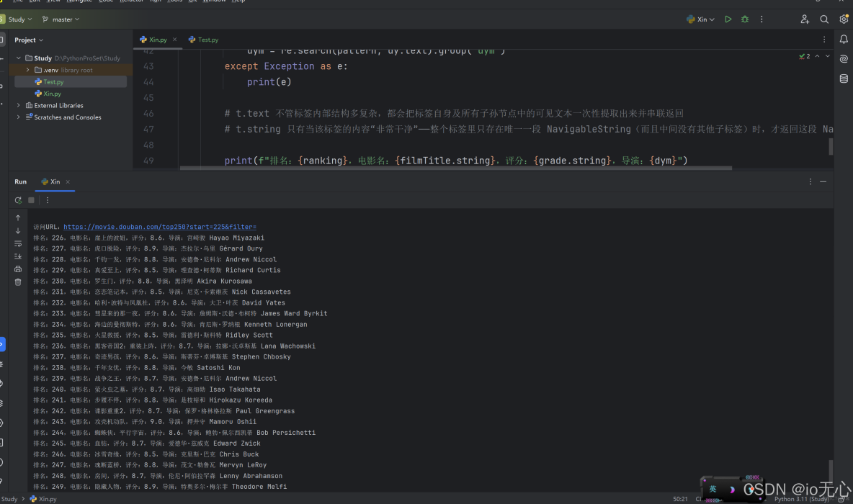Open IDE Settings via the gear icon
The image size is (853, 504).
coord(843,19)
